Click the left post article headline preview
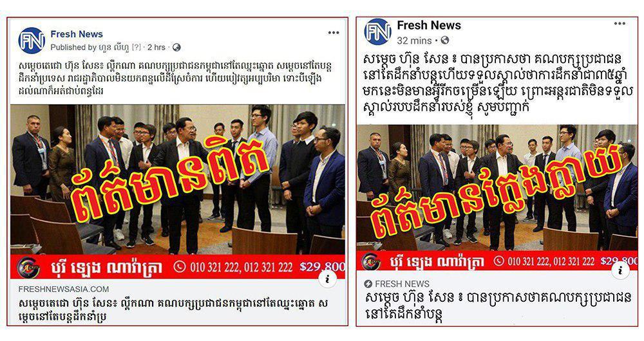Viewport: 644px width, 341px height. point(173,310)
